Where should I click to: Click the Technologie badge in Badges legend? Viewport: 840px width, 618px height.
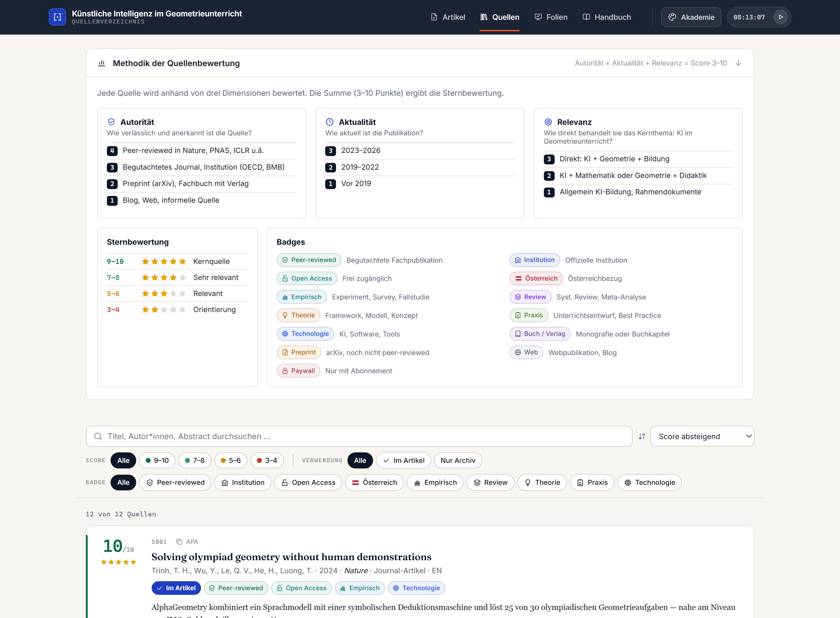[305, 334]
